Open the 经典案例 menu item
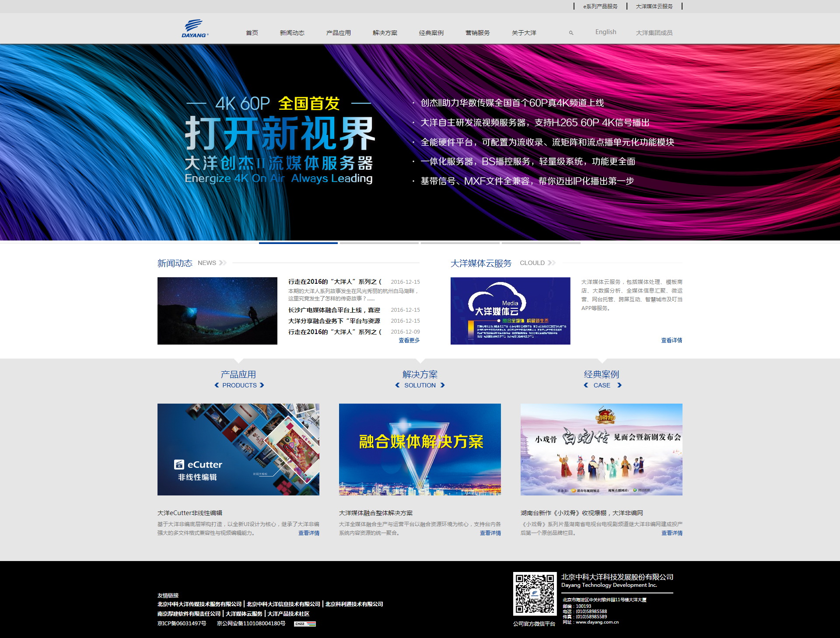Screen dimensions: 840x638 [x=431, y=33]
